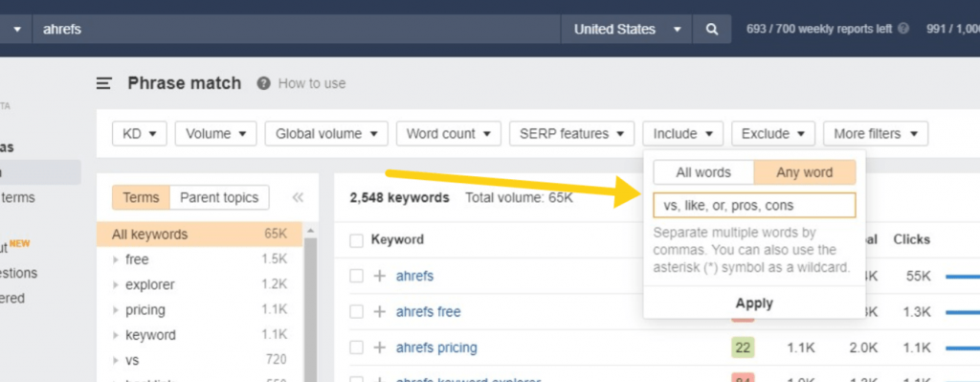980x382 pixels.
Task: Toggle the Include filter dropdown
Action: (683, 134)
